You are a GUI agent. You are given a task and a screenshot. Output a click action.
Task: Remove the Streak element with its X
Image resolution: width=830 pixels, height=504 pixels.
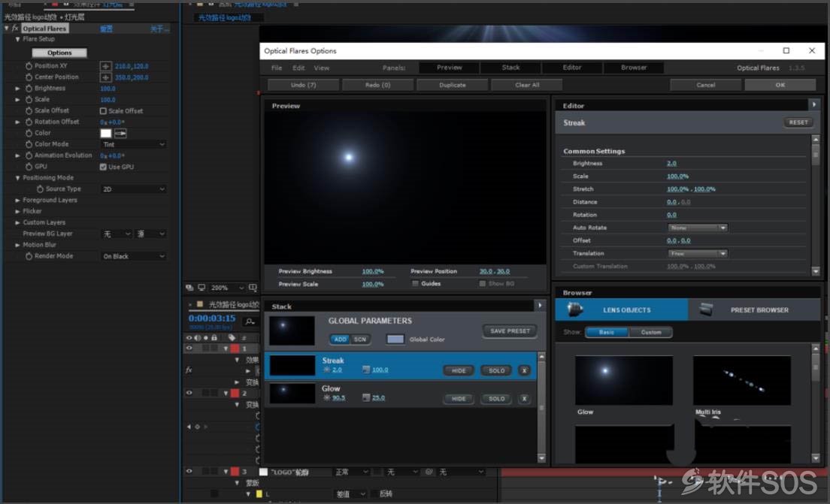click(524, 371)
